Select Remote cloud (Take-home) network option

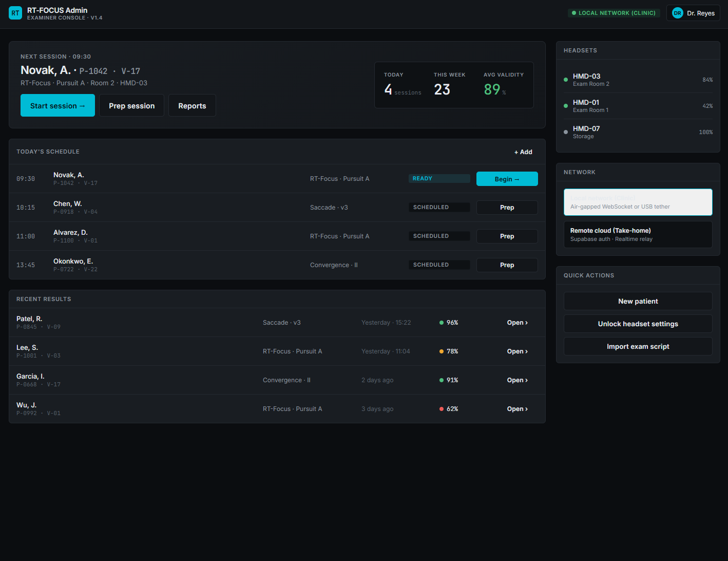638,234
